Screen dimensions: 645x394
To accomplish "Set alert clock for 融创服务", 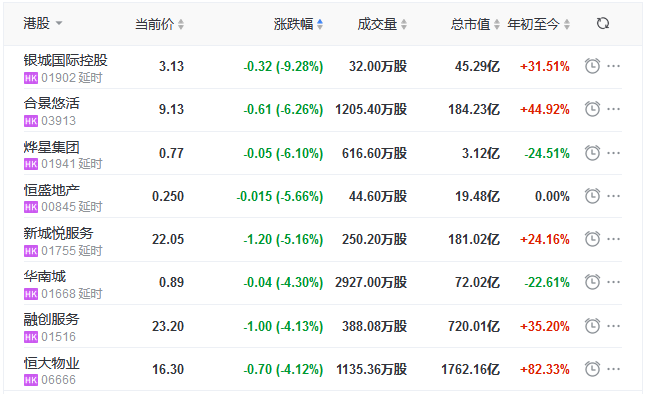I will tap(592, 326).
